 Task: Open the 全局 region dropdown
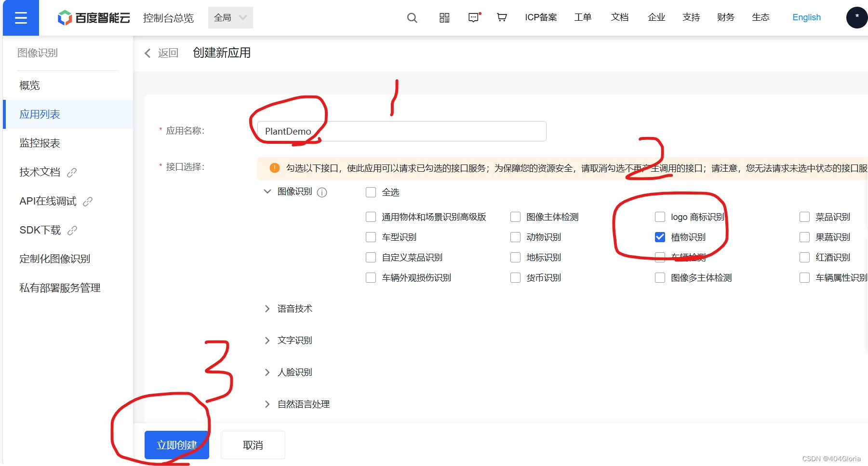click(230, 18)
